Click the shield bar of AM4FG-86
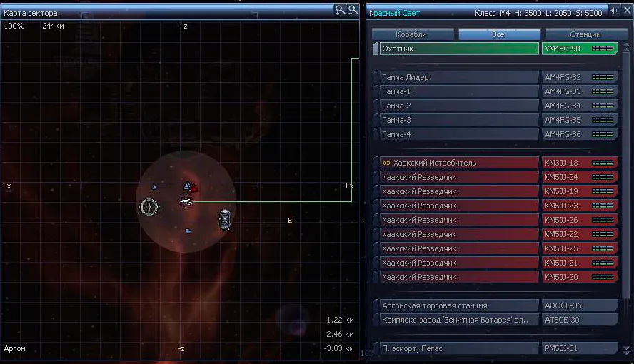 603,134
